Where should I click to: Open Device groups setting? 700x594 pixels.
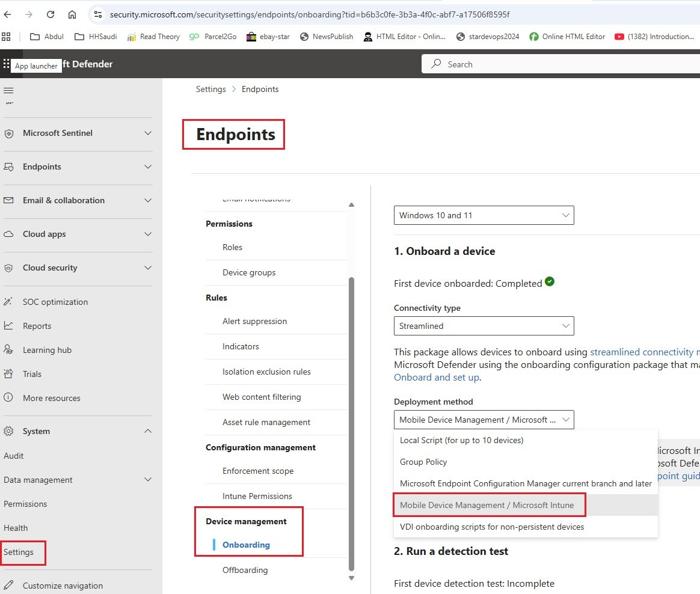tap(249, 273)
